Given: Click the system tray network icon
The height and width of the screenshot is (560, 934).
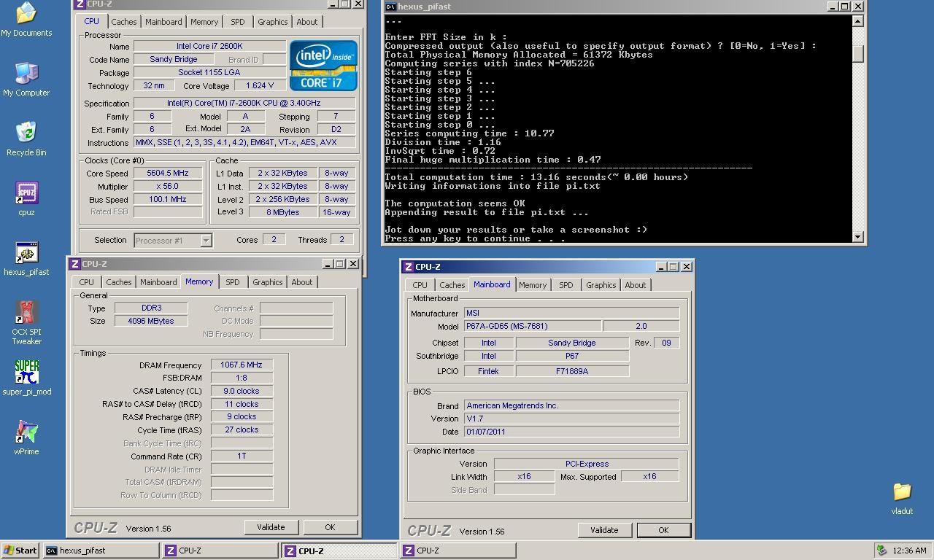Looking at the screenshot, I should coord(881,551).
